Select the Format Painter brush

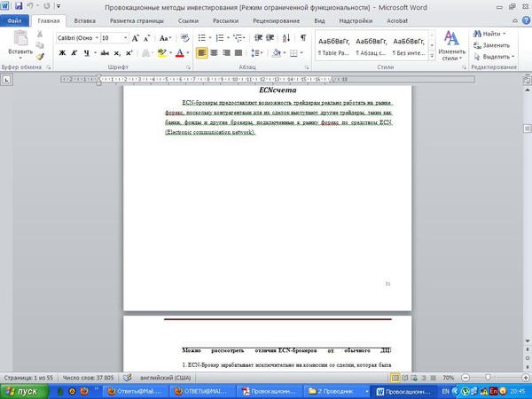point(40,57)
